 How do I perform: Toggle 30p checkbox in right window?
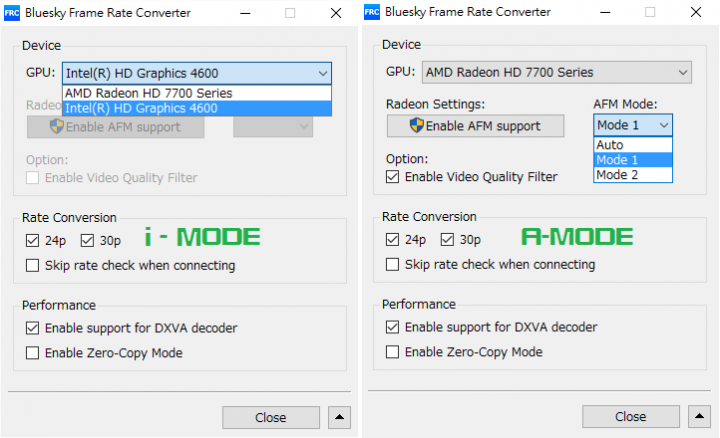point(447,239)
